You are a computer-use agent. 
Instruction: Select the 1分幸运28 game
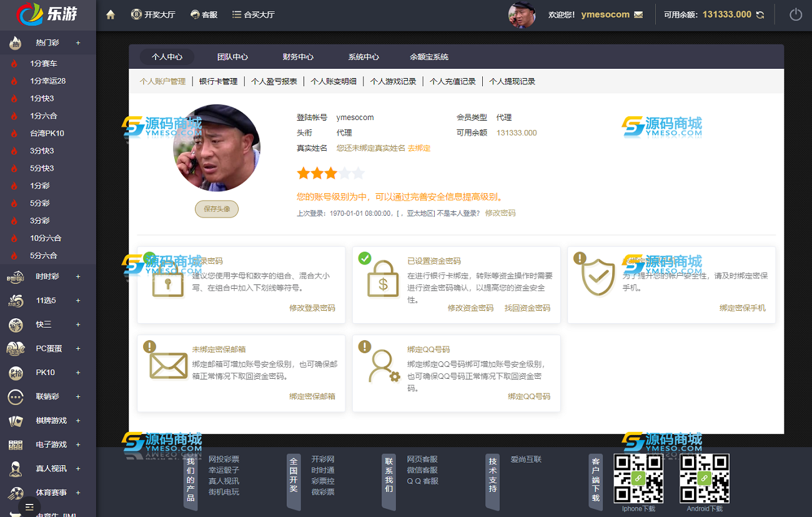(x=48, y=81)
